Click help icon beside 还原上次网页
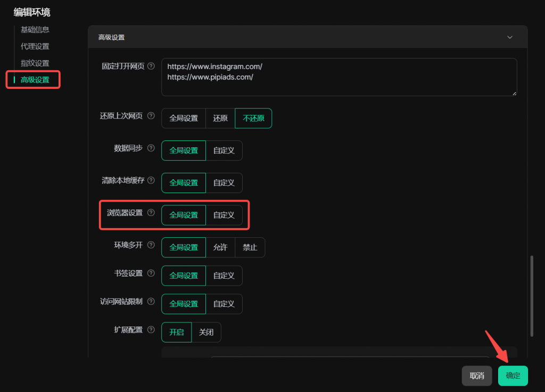Image resolution: width=545 pixels, height=392 pixels. click(x=151, y=116)
